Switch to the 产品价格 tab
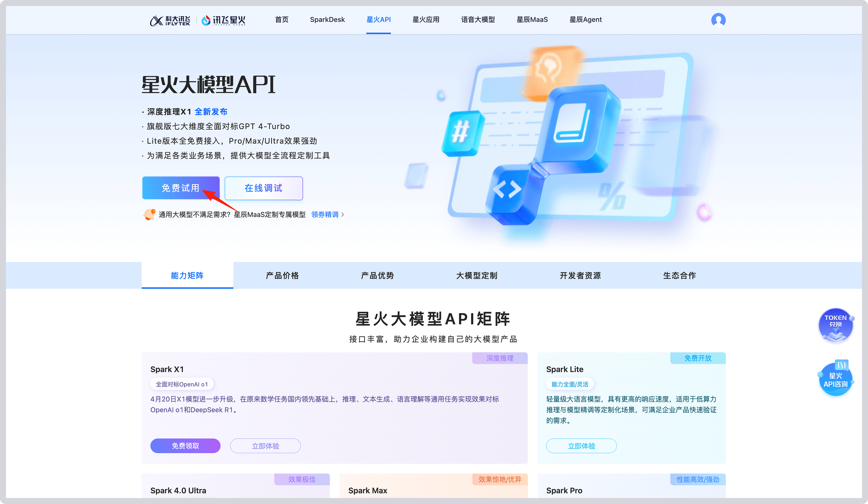The height and width of the screenshot is (504, 868). [x=282, y=275]
